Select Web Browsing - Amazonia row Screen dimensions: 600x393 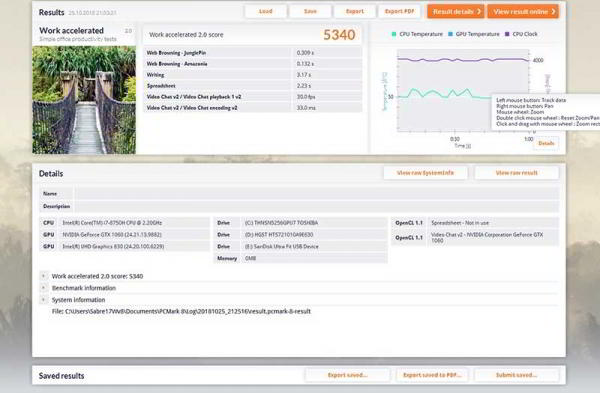[x=253, y=64]
